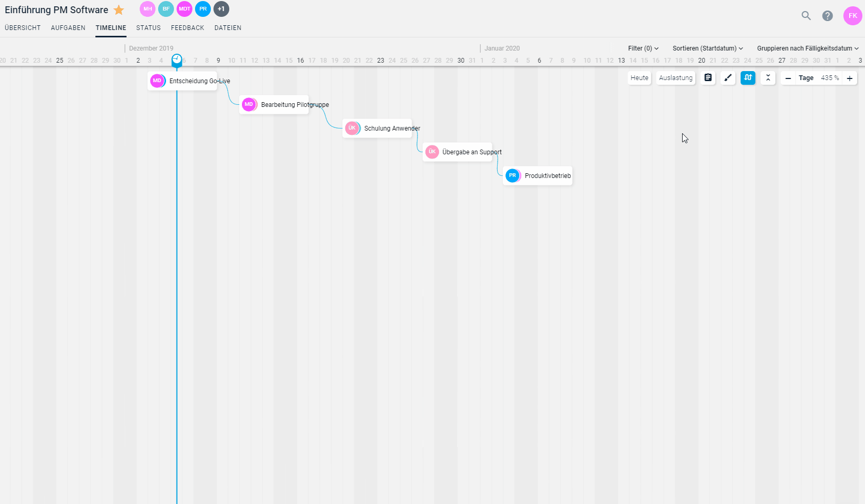Click the Tage zoom unit selector
Viewport: 865px width, 504px height.
pos(806,78)
